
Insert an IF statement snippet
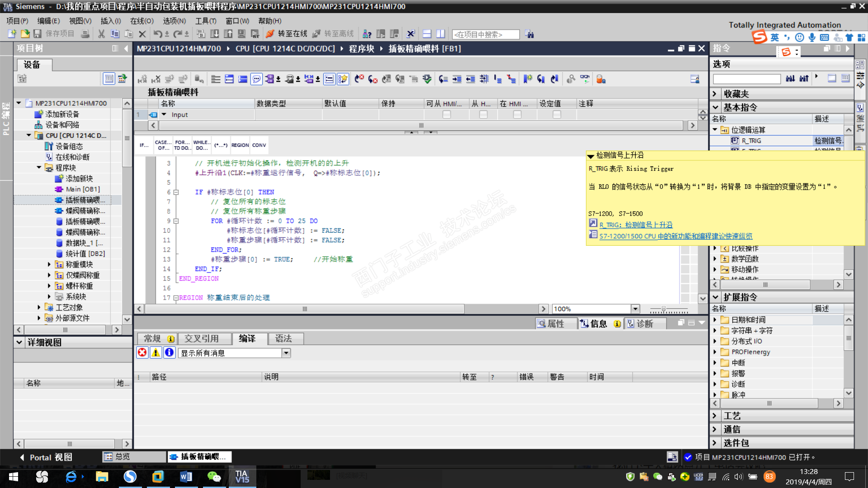(x=144, y=145)
